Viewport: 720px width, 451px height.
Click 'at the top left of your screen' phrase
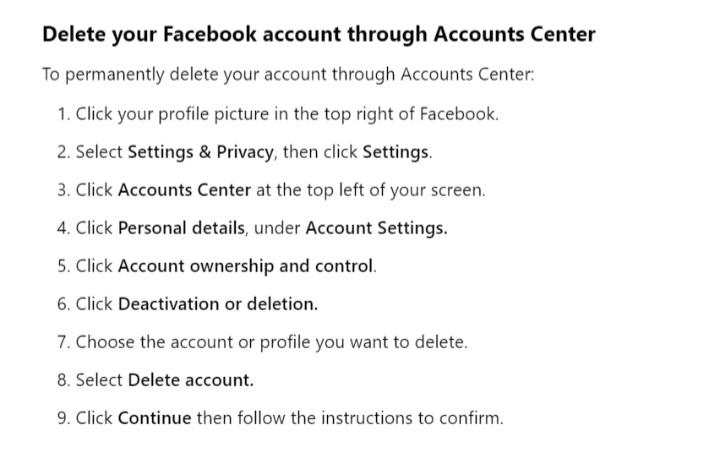(370, 190)
